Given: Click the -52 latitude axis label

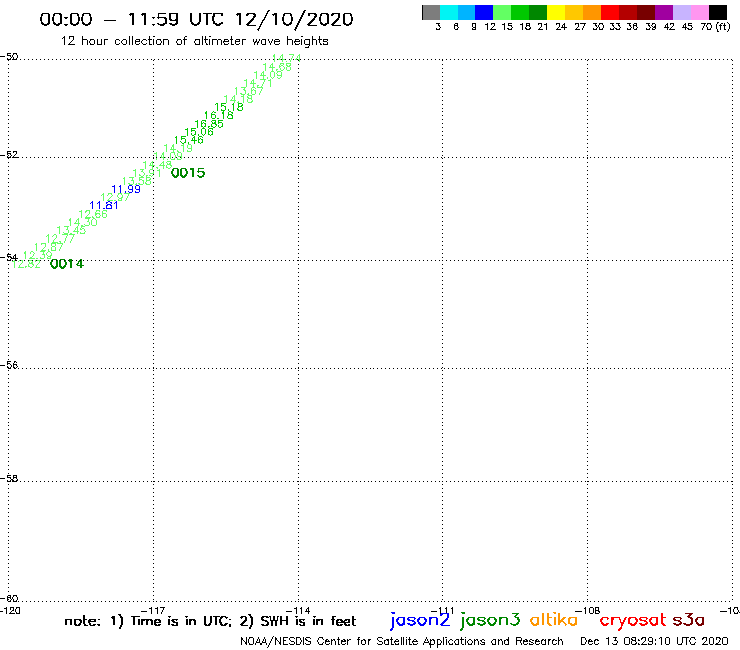Looking at the screenshot, I should click(9, 155).
